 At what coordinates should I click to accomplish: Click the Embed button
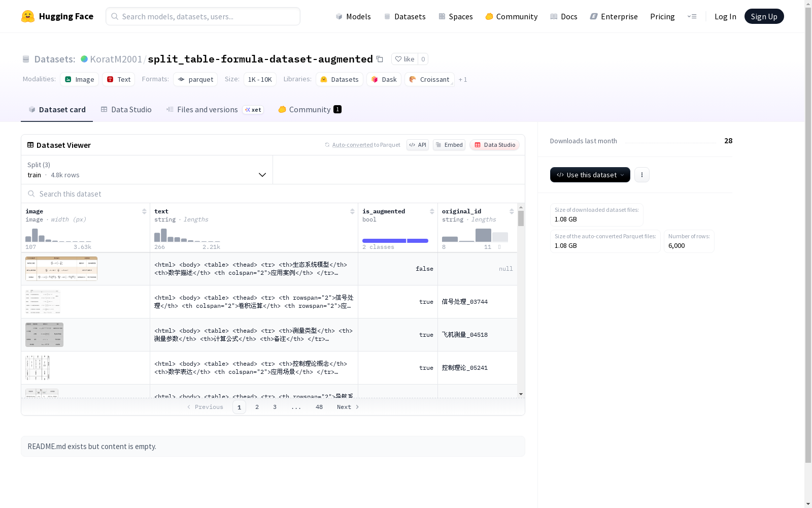click(449, 145)
